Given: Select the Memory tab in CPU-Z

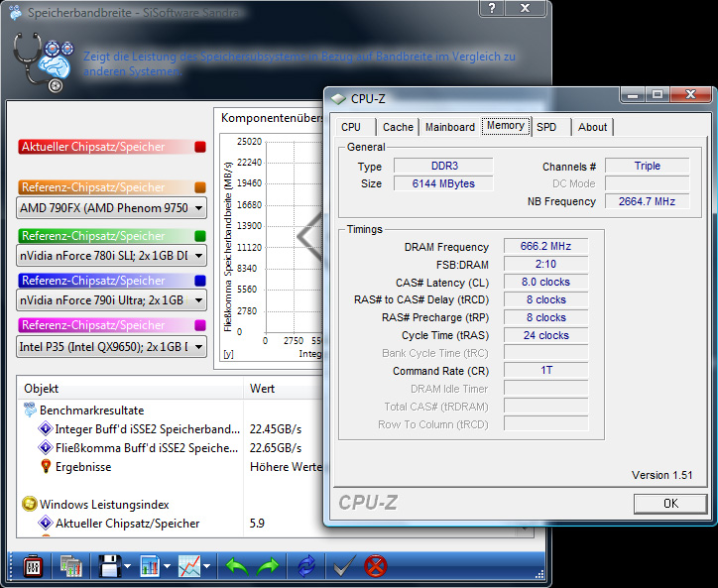Looking at the screenshot, I should coord(506,126).
